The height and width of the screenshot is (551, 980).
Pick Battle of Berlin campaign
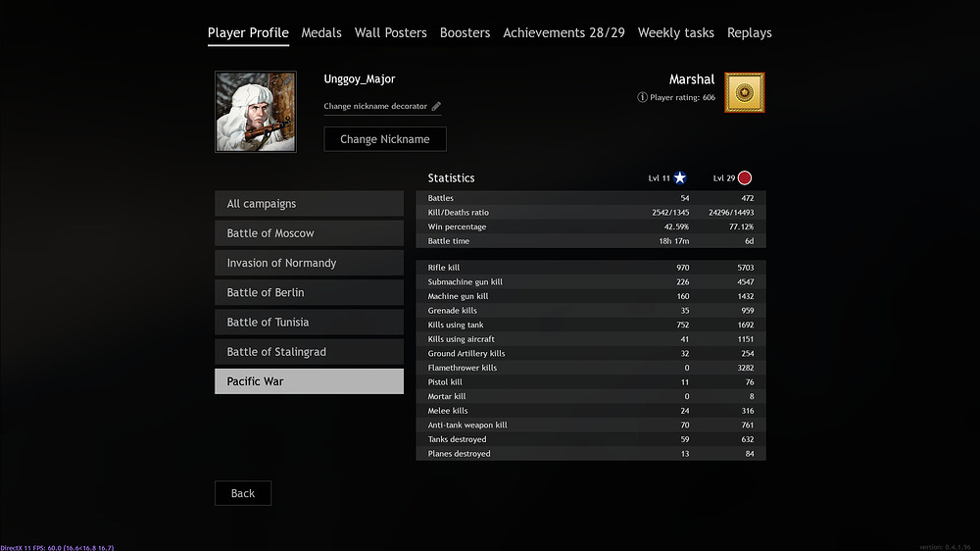(x=309, y=292)
